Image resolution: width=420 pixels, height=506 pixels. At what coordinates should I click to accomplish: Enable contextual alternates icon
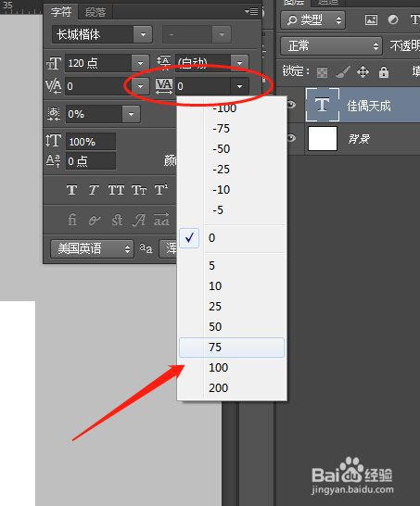click(95, 221)
